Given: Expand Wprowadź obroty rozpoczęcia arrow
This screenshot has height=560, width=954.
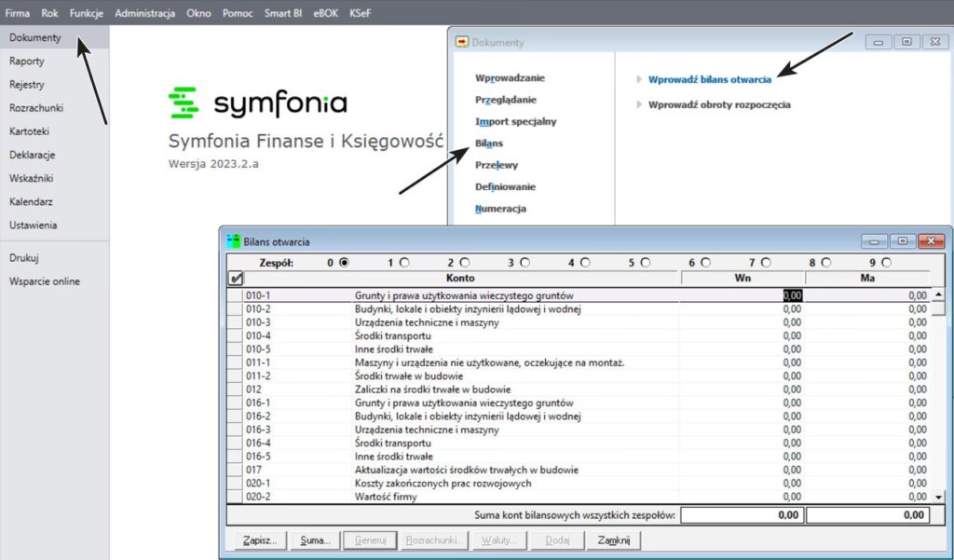Looking at the screenshot, I should point(639,105).
